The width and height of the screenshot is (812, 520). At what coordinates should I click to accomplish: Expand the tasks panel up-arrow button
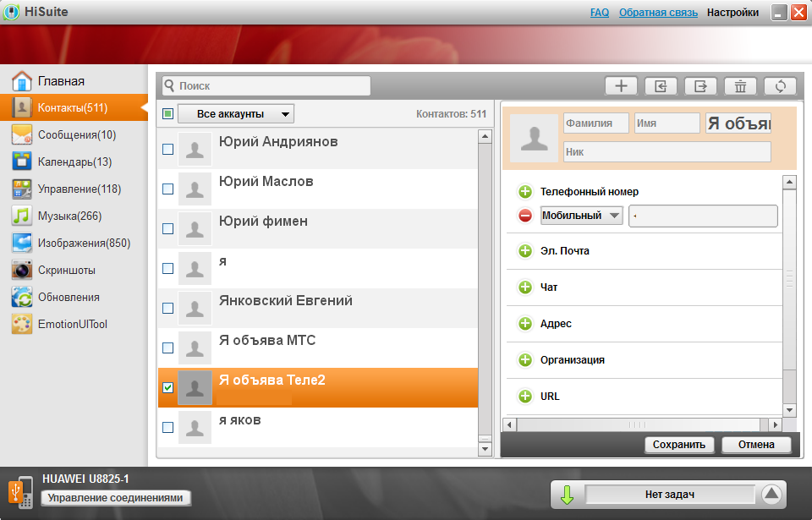point(771,494)
